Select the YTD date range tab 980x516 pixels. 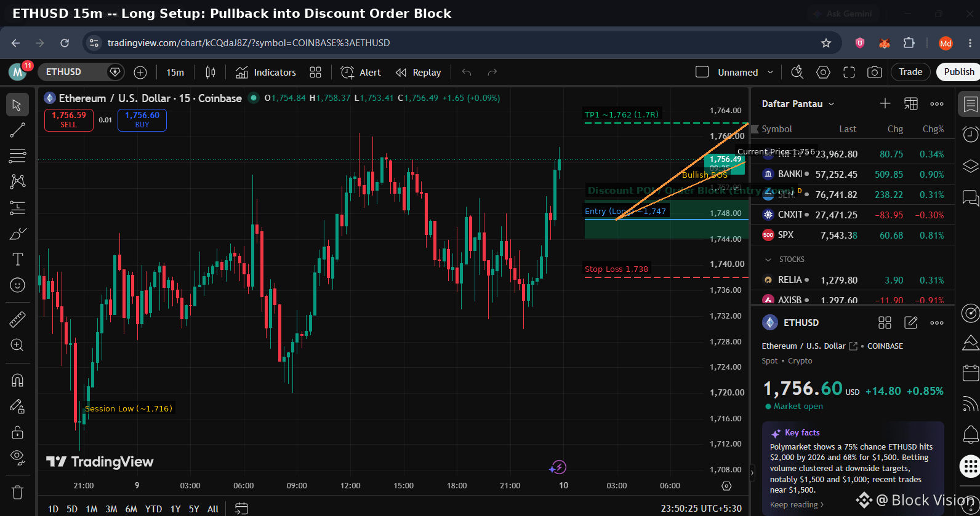tap(153, 509)
